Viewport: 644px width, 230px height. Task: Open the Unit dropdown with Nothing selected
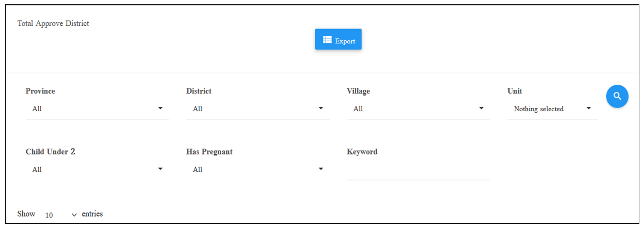coord(553,109)
